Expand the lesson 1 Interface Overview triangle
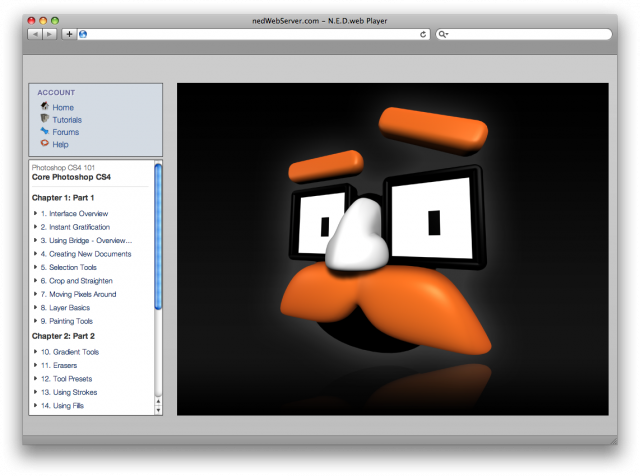Screen dimensions: 640x476 pyautogui.click(x=36, y=213)
